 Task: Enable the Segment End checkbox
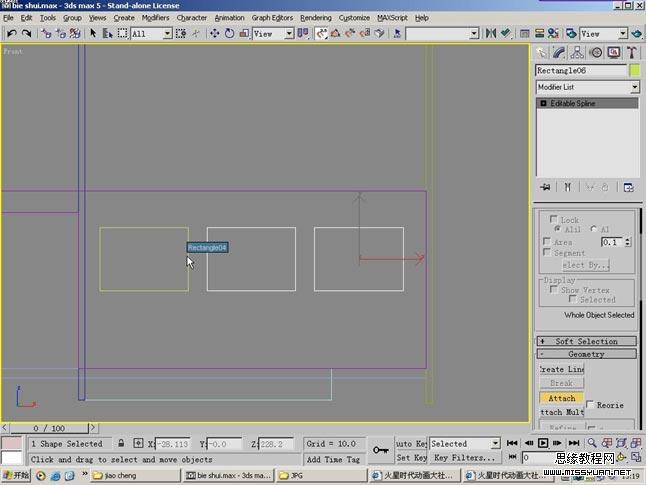pyautogui.click(x=547, y=252)
